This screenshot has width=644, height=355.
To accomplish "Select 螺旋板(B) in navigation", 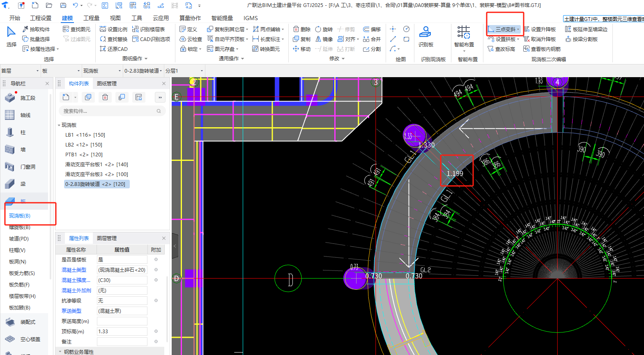I will pos(20,227).
